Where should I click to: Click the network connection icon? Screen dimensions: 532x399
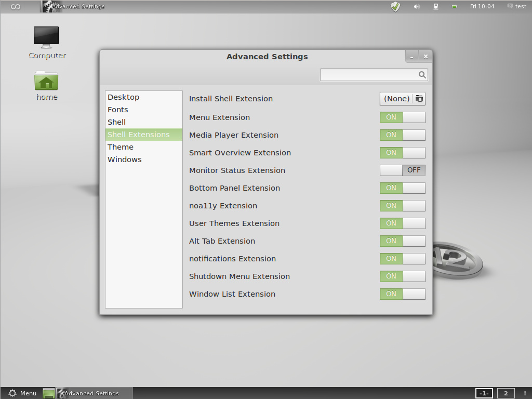(436, 6)
